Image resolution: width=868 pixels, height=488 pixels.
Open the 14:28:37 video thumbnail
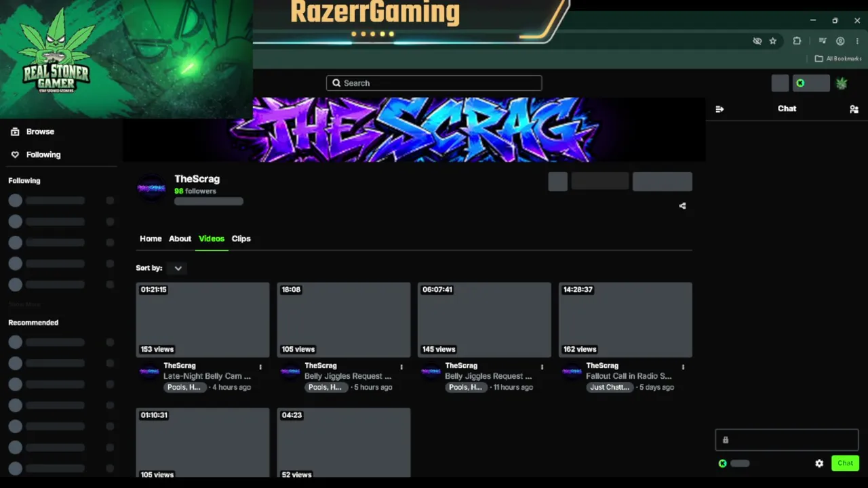625,320
